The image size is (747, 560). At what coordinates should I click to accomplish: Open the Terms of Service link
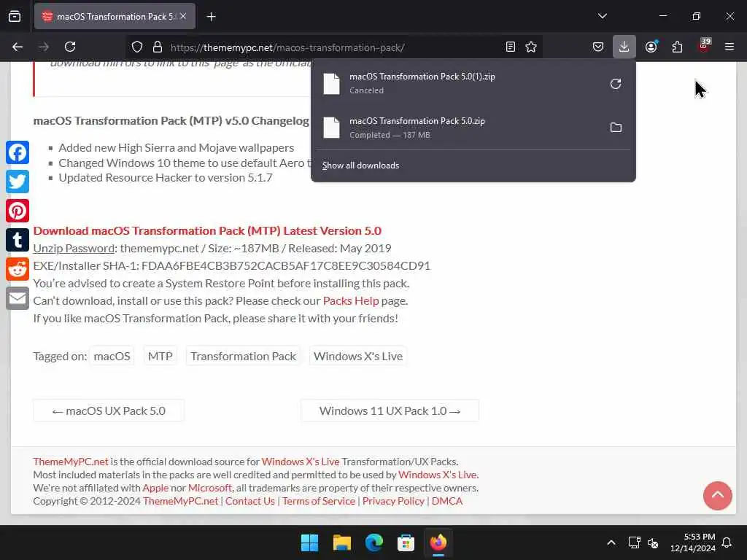tap(318, 501)
